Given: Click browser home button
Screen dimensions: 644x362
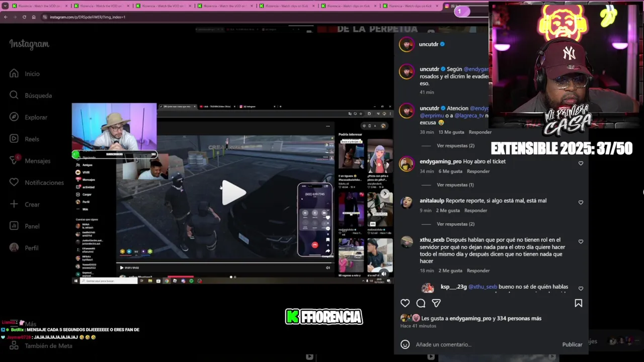Looking at the screenshot, I should (34, 17).
